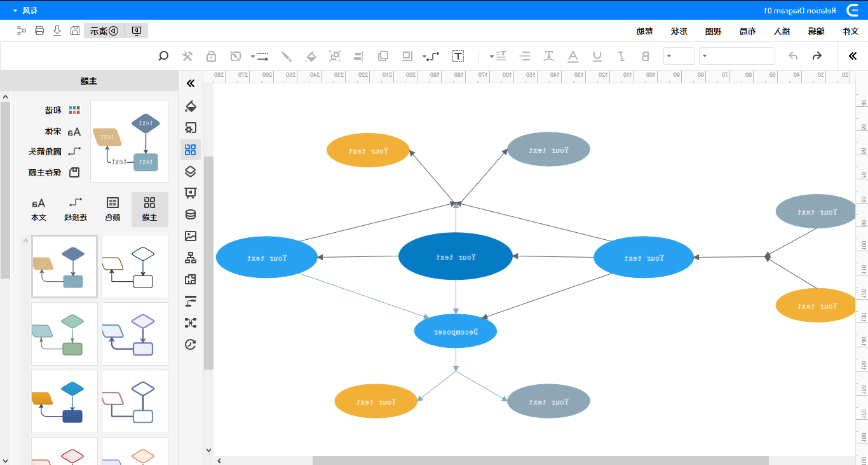Click the crop image toolbar icon
The width and height of the screenshot is (868, 465).
coord(236,56)
